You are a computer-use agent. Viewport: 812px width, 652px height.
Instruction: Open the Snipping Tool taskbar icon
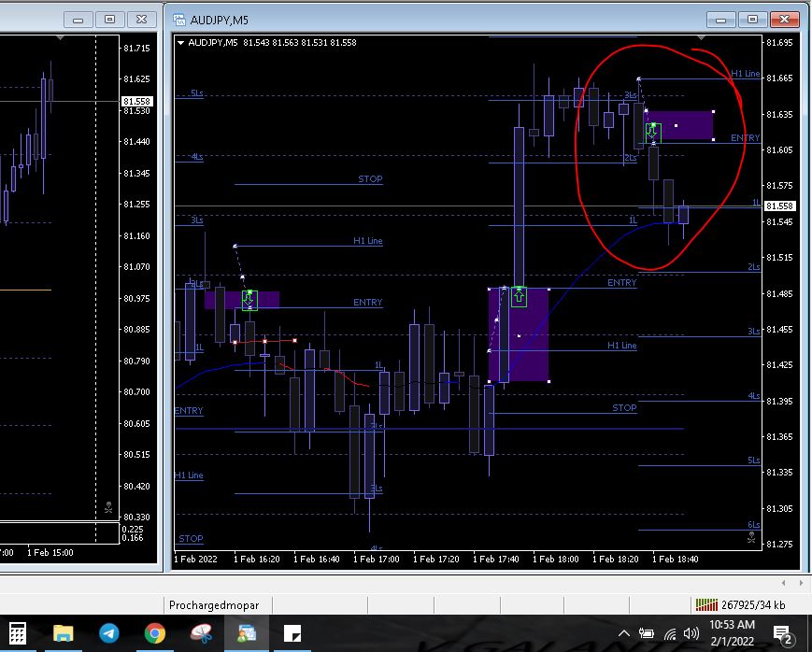click(x=202, y=633)
